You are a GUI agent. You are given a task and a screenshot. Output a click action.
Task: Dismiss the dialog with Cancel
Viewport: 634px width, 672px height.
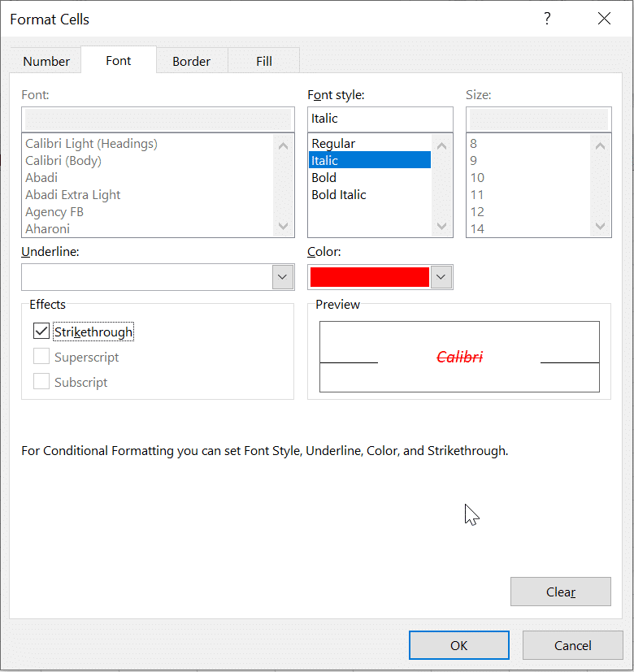pos(572,645)
